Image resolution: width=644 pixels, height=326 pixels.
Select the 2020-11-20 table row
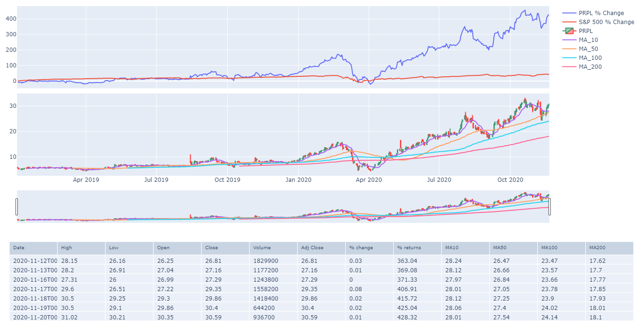pos(188,318)
